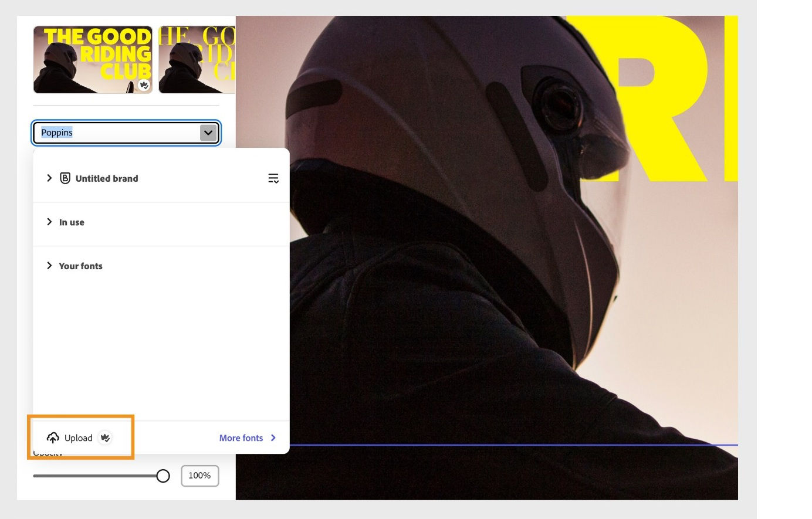812x519 pixels.
Task: Click the crown badge on the first template thumbnail
Action: (x=144, y=86)
